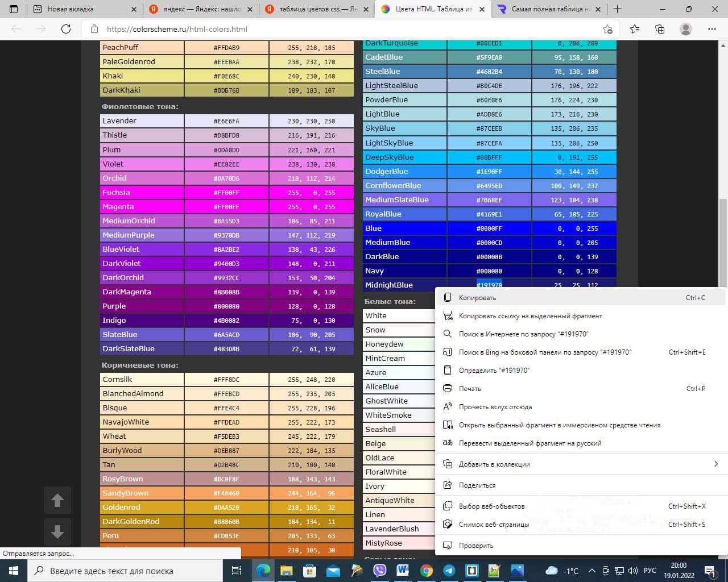Click the Проверить context menu item
Viewport: 728px width, 582px height.
tap(475, 545)
